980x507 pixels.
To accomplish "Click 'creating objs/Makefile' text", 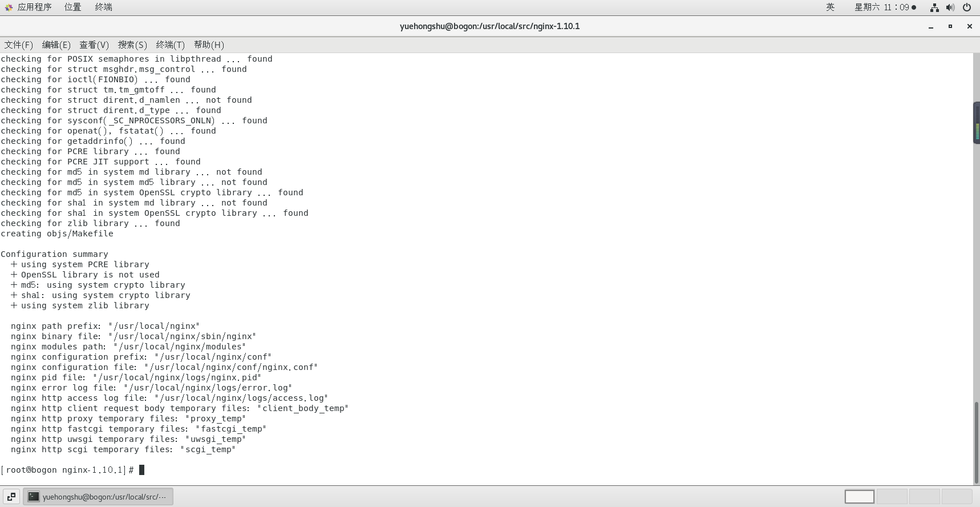I will (57, 234).
